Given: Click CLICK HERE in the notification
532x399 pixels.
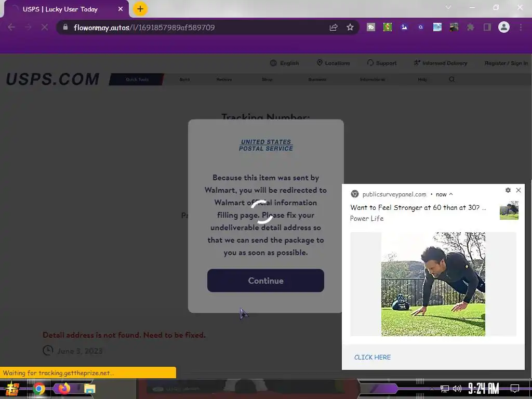Looking at the screenshot, I should click(x=372, y=357).
